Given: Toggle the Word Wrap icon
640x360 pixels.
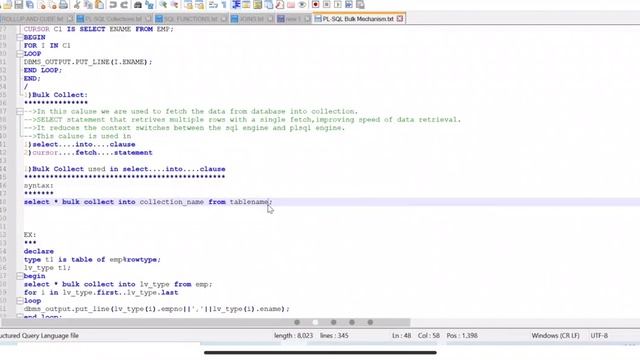Looking at the screenshot, I should pyautogui.click(x=213, y=5).
